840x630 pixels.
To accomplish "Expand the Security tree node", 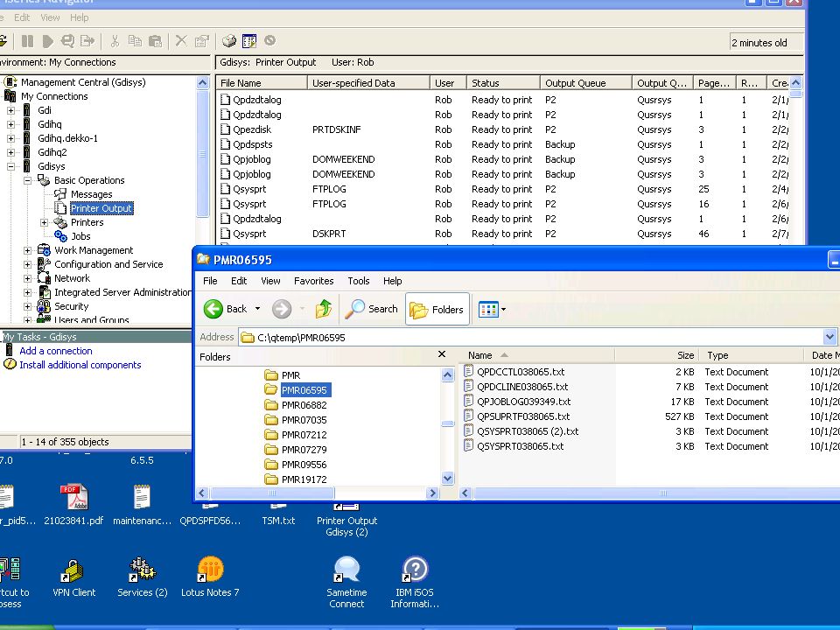I will [27, 306].
